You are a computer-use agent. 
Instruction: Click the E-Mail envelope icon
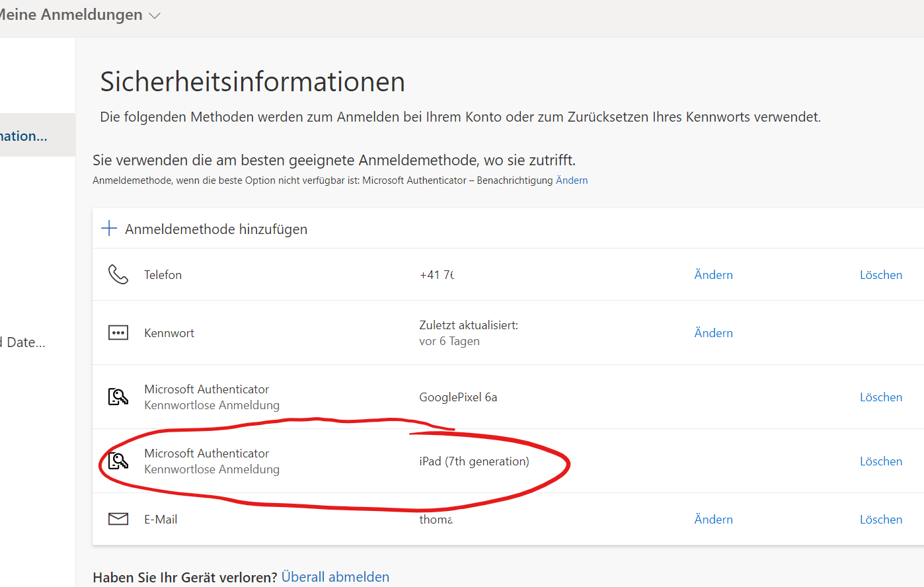point(118,519)
